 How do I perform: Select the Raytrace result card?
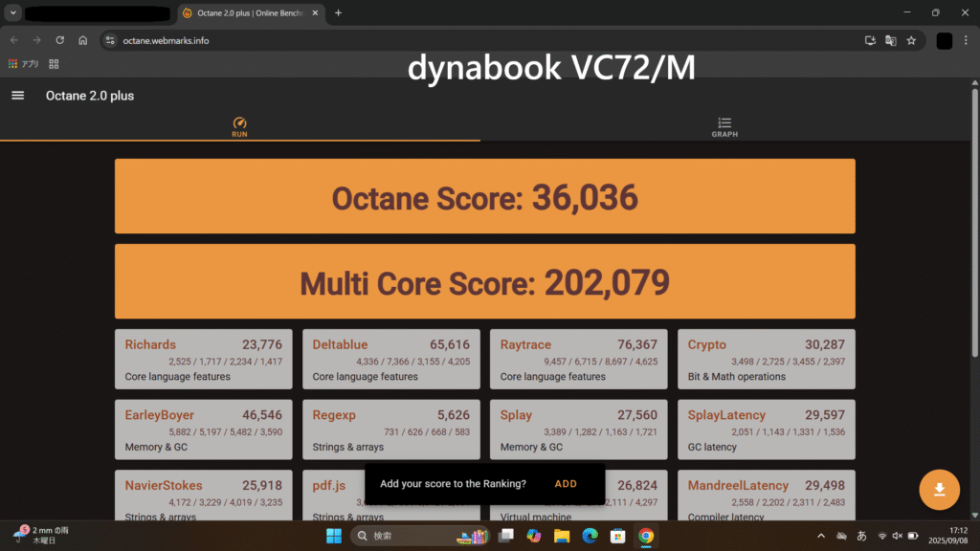(579, 360)
